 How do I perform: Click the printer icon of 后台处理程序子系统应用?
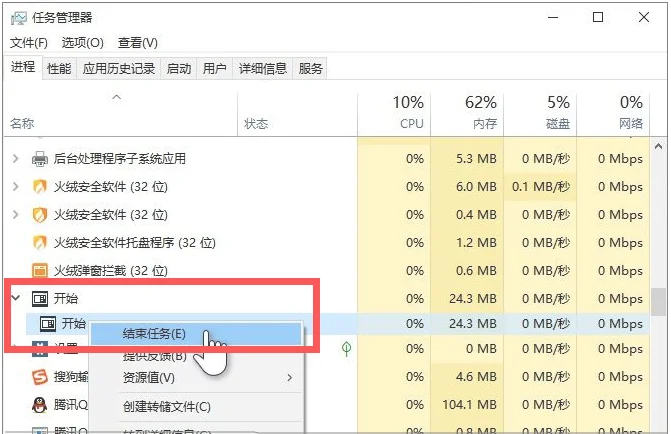pos(40,159)
